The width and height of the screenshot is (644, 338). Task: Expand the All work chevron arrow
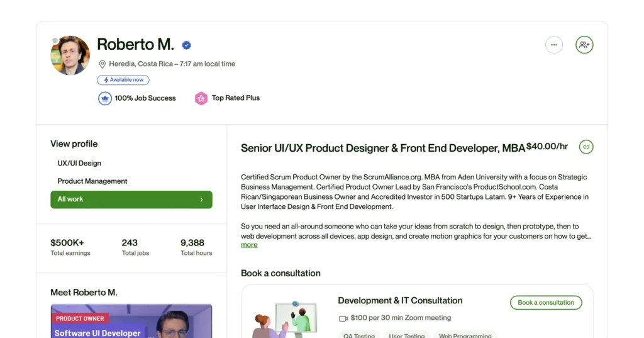click(x=201, y=200)
